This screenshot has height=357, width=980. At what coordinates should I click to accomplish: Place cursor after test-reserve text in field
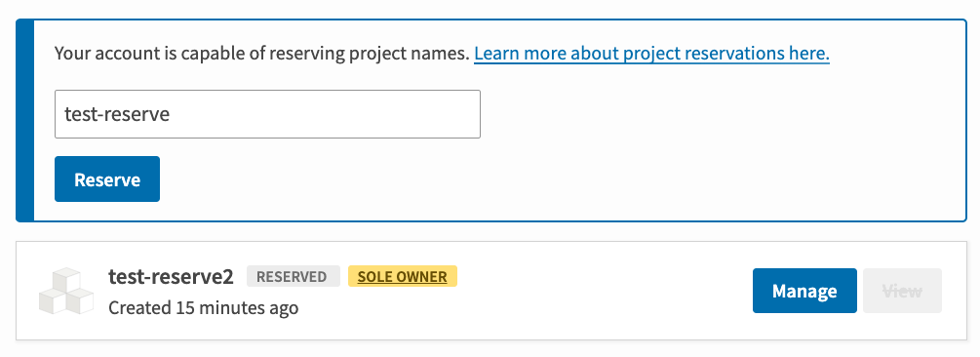(172, 114)
